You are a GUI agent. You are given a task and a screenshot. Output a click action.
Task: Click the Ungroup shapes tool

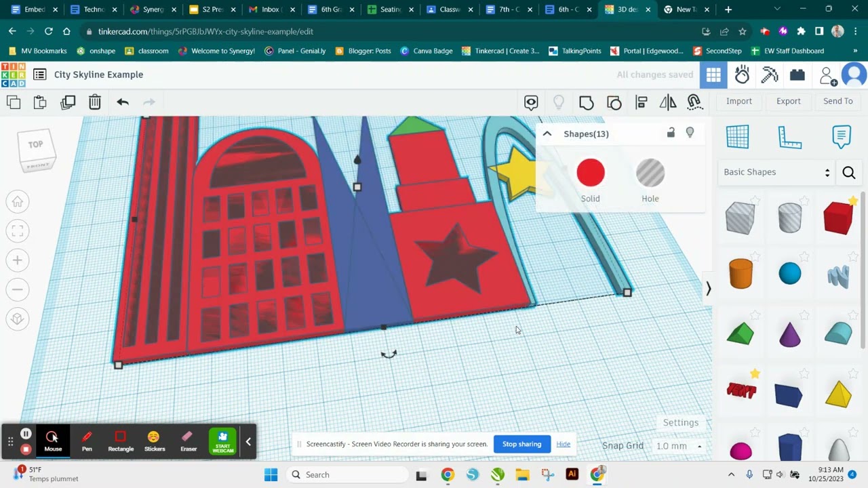coord(614,102)
